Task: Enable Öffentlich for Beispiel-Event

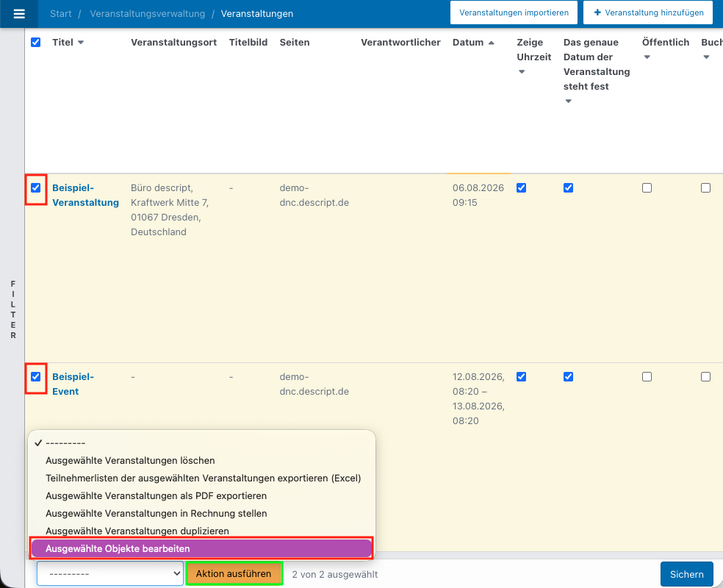Action: [647, 377]
